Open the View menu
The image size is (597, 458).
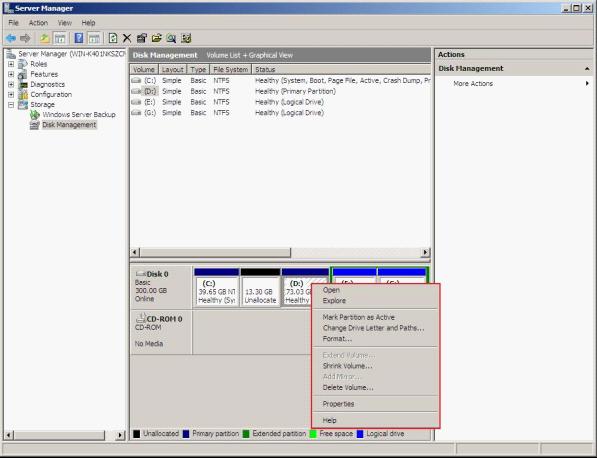click(x=65, y=23)
